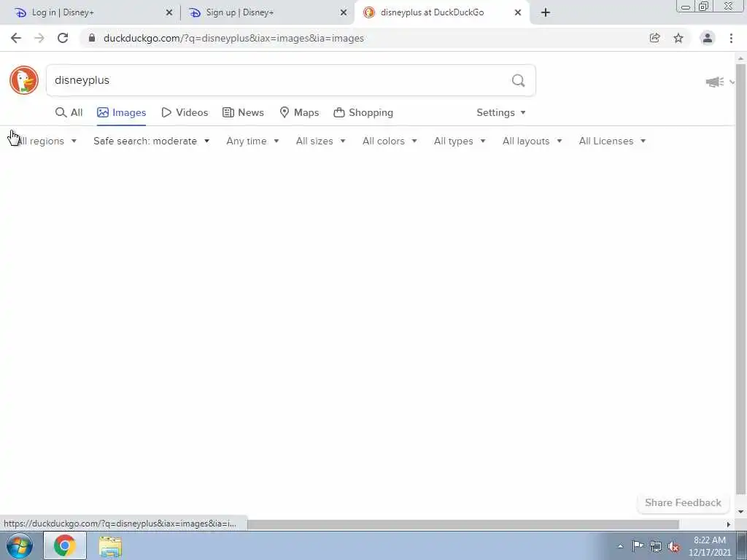Expand the All sizes filter
This screenshot has width=747, height=560.
click(x=321, y=141)
